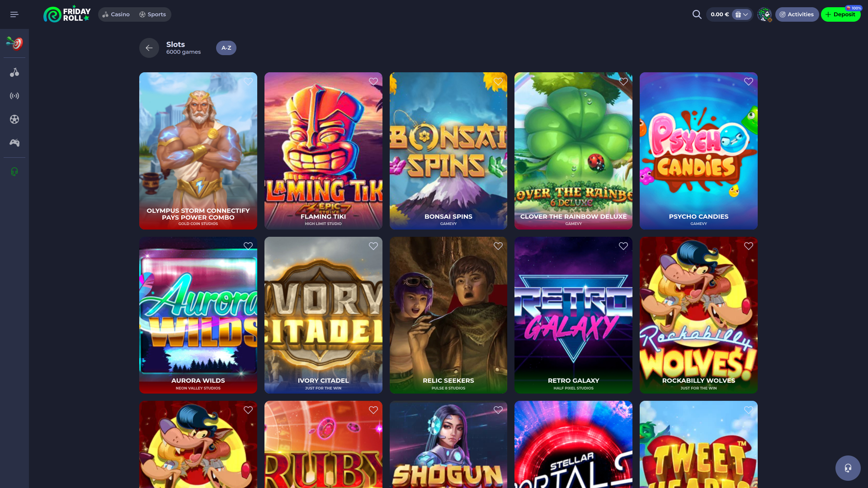Screen dimensions: 868x488
Task: Favorite the Retro Galaxy game
Action: [x=623, y=246]
